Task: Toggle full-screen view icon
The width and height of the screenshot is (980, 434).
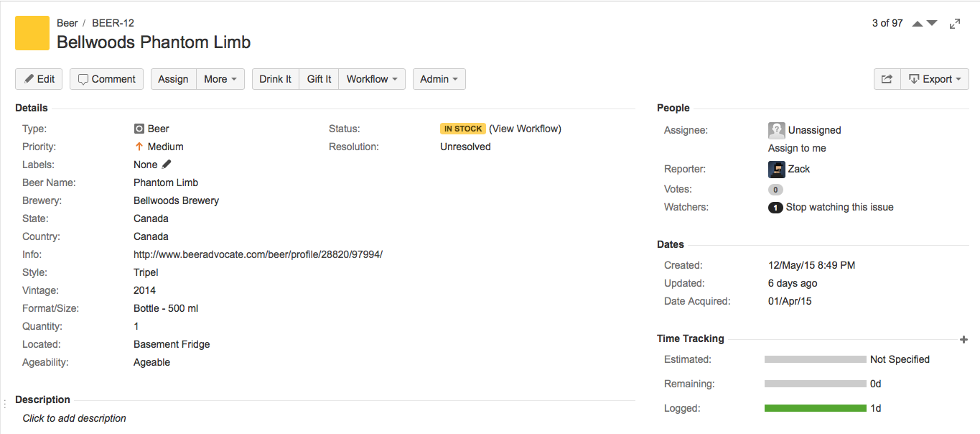Action: click(955, 24)
